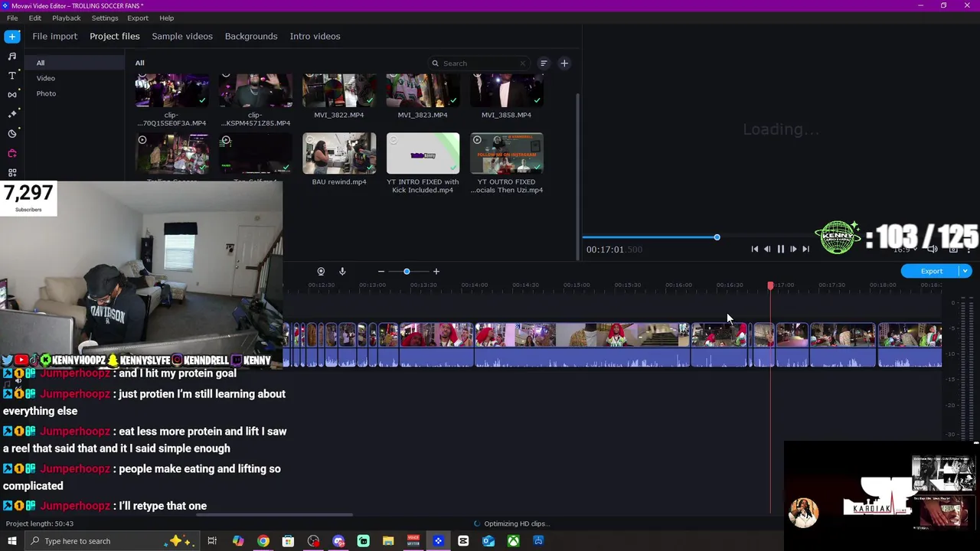Select the clip ending KSPM4571Z85.MP4
The image size is (980, 551).
pyautogui.click(x=256, y=91)
